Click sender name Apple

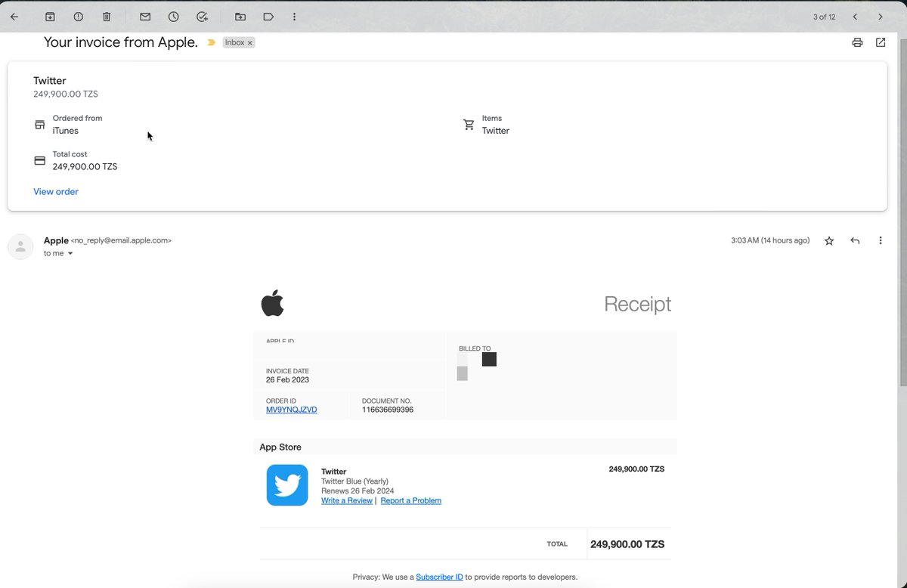(x=56, y=240)
